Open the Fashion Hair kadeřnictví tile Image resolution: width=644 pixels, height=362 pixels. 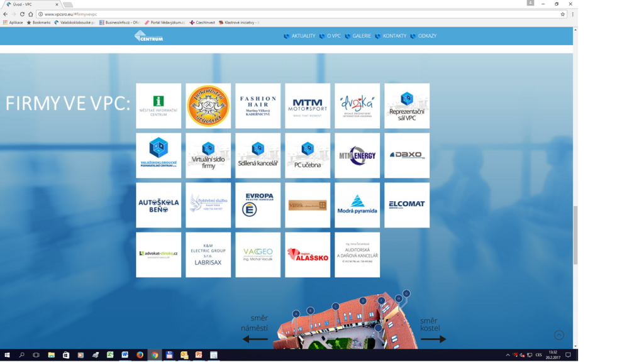(258, 106)
